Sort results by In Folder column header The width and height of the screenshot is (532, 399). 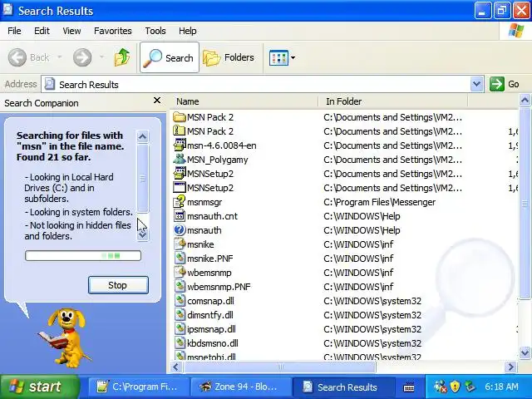pos(393,101)
